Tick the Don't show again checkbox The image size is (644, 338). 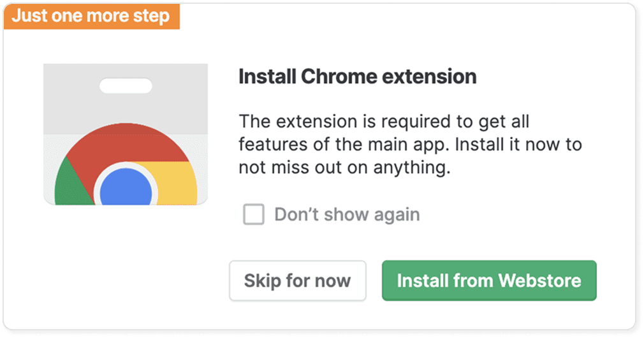[x=253, y=214]
